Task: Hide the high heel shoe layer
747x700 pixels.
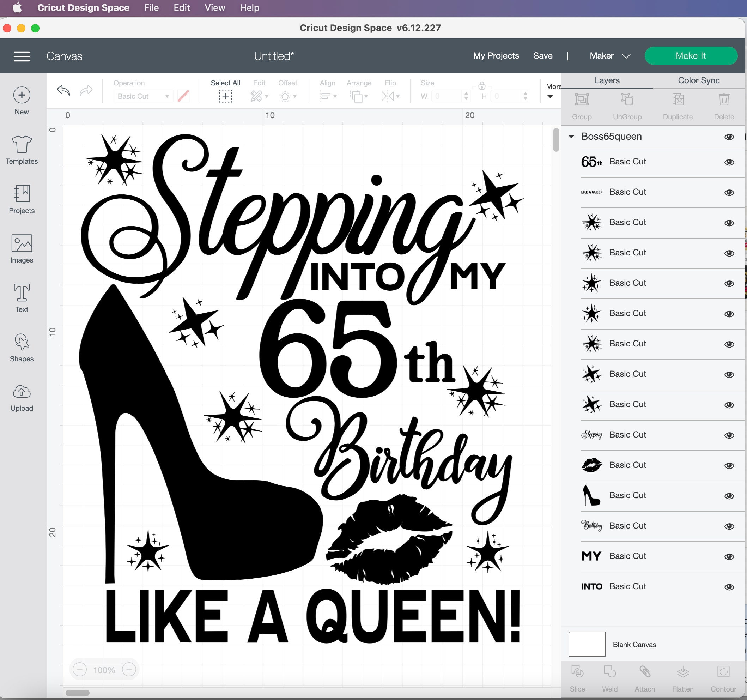Action: point(729,496)
